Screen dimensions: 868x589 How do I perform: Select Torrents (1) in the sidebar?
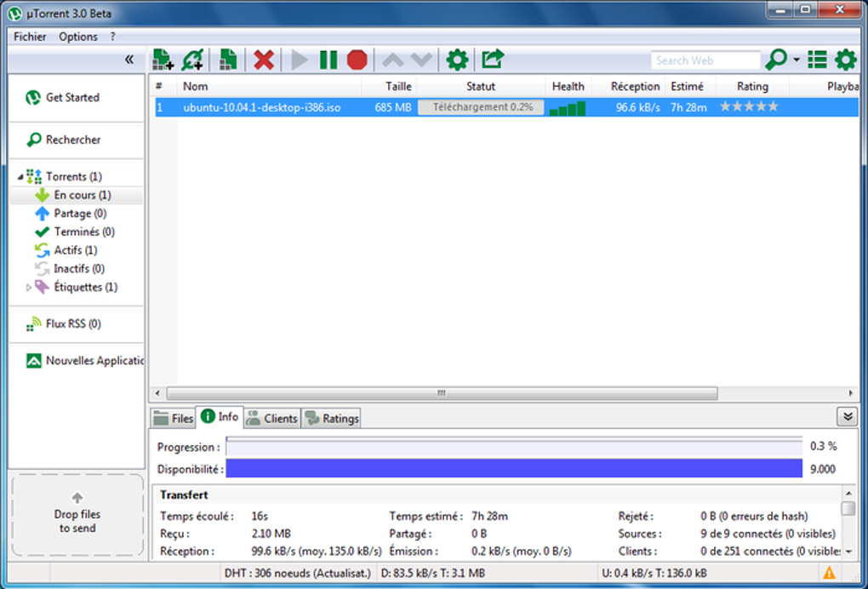74,176
